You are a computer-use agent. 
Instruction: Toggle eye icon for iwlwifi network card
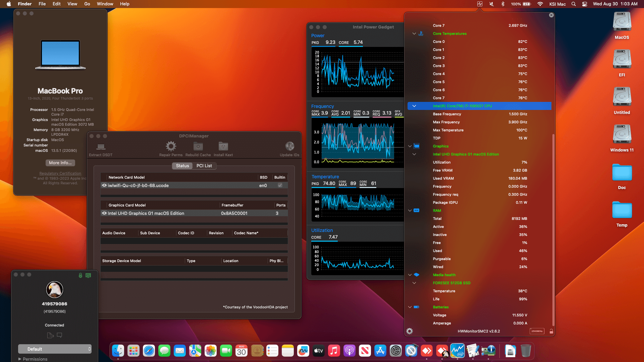(x=104, y=185)
